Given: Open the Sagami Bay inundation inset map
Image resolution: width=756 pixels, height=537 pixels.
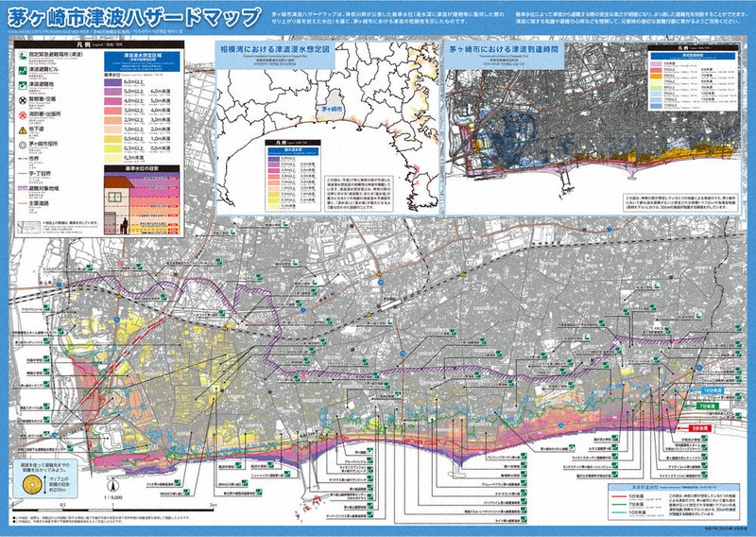Looking at the screenshot, I should 328,129.
